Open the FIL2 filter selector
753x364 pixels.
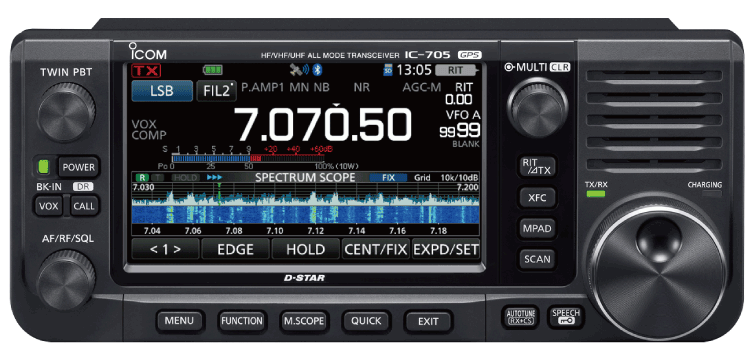217,91
